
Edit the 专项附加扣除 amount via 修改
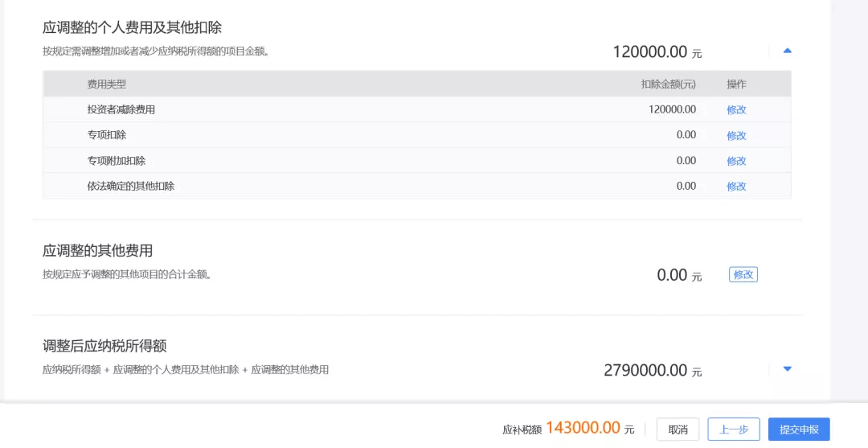pos(736,161)
